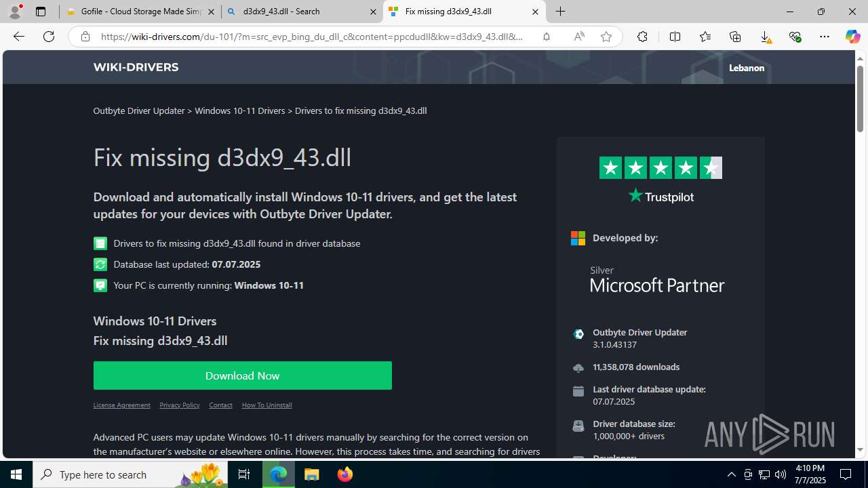Open volume control in system tray
The height and width of the screenshot is (488, 868).
pyautogui.click(x=780, y=474)
